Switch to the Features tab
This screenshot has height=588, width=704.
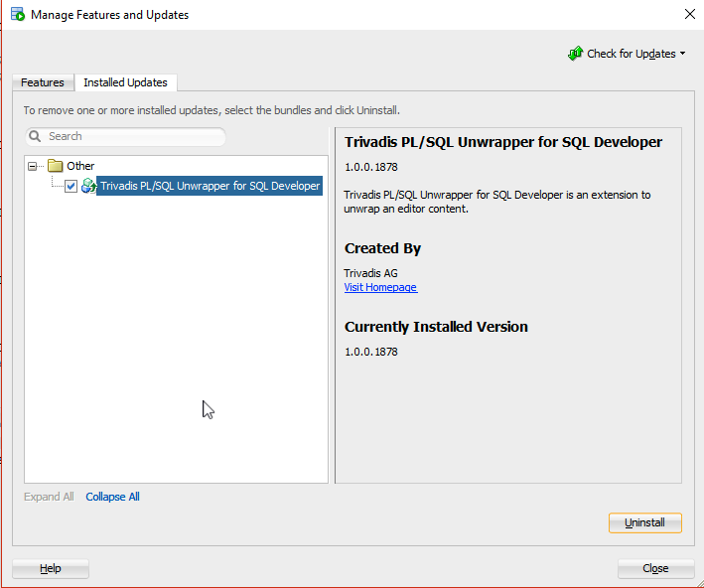click(43, 82)
